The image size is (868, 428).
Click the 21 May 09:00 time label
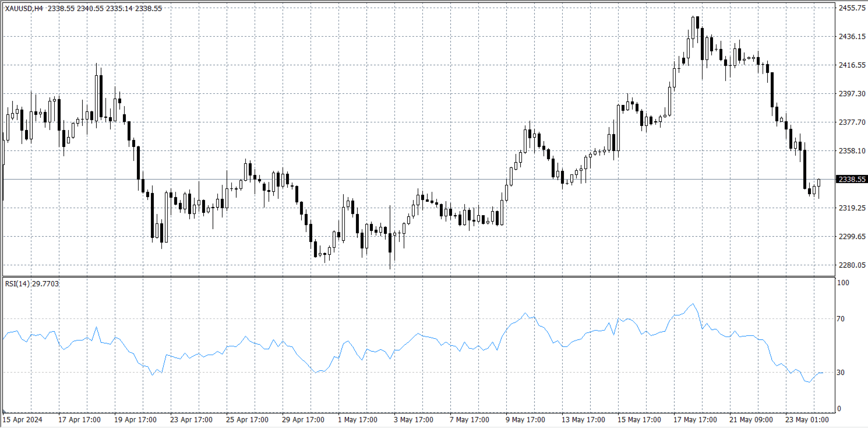point(751,420)
